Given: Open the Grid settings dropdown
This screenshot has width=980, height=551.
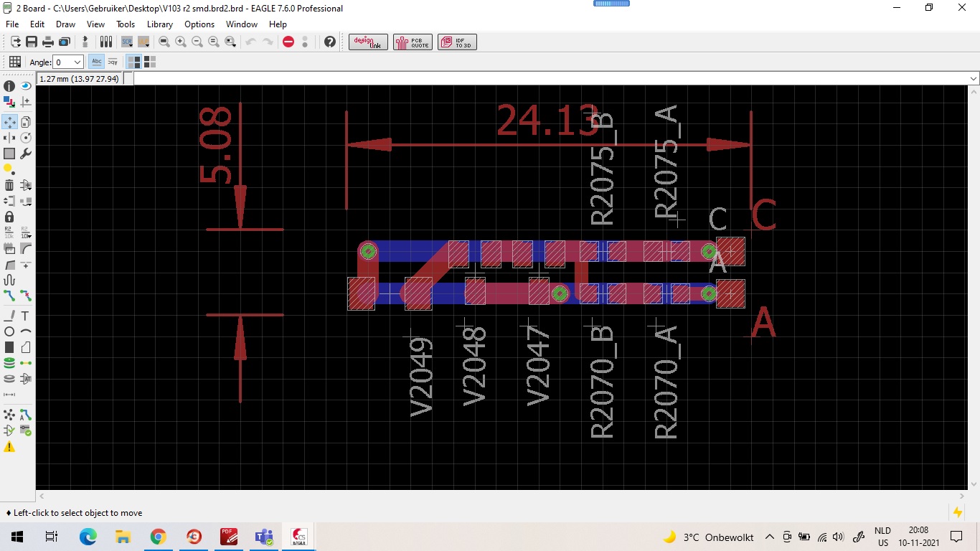Looking at the screenshot, I should (14, 62).
